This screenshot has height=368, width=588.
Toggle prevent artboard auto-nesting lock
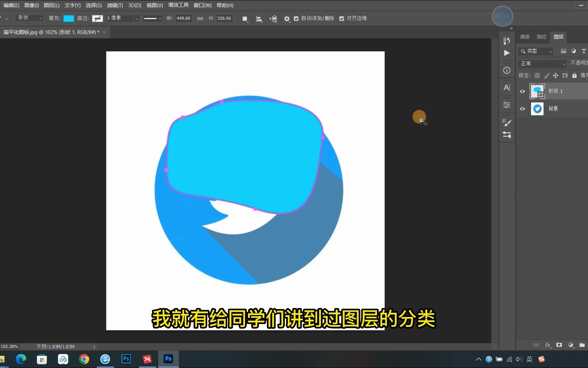pyautogui.click(x=565, y=76)
